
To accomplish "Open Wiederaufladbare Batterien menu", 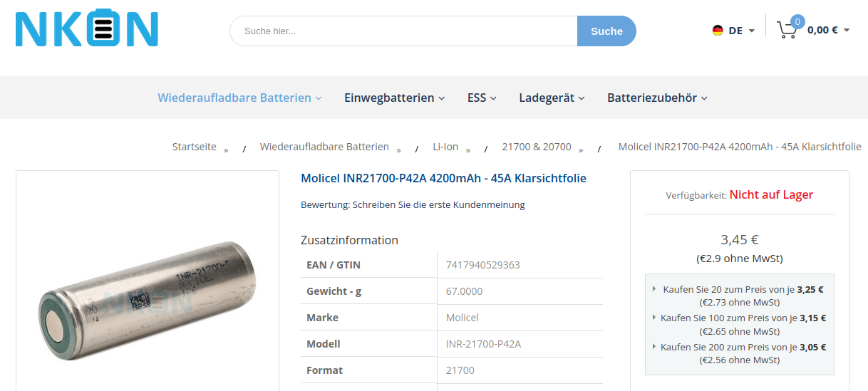I will (x=239, y=98).
